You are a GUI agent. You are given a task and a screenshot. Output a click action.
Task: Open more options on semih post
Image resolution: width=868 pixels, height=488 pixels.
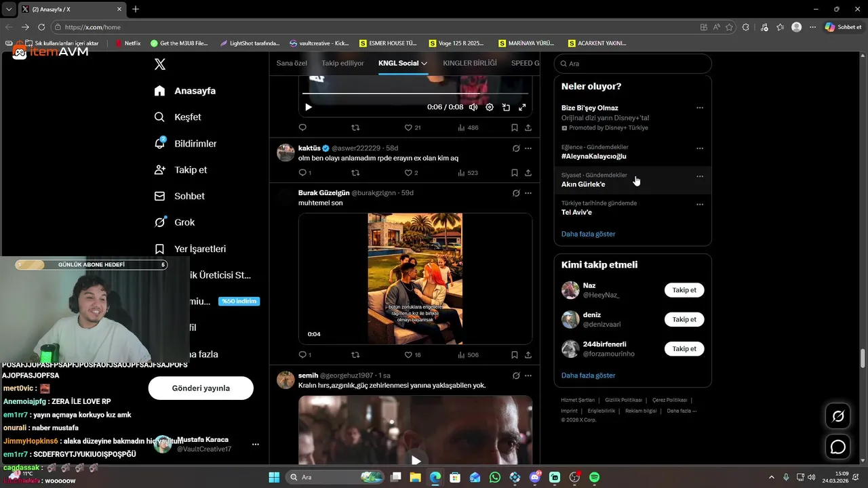tap(528, 375)
